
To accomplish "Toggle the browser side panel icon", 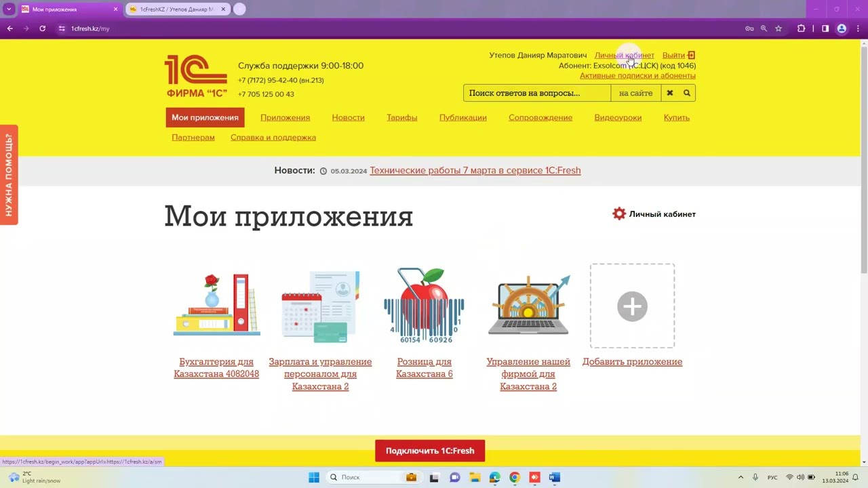I will (x=825, y=28).
